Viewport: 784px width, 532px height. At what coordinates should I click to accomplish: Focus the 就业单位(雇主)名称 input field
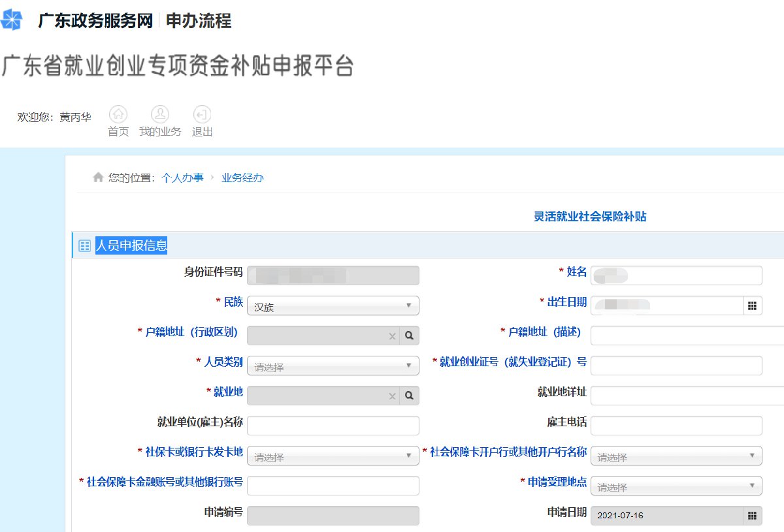point(333,426)
